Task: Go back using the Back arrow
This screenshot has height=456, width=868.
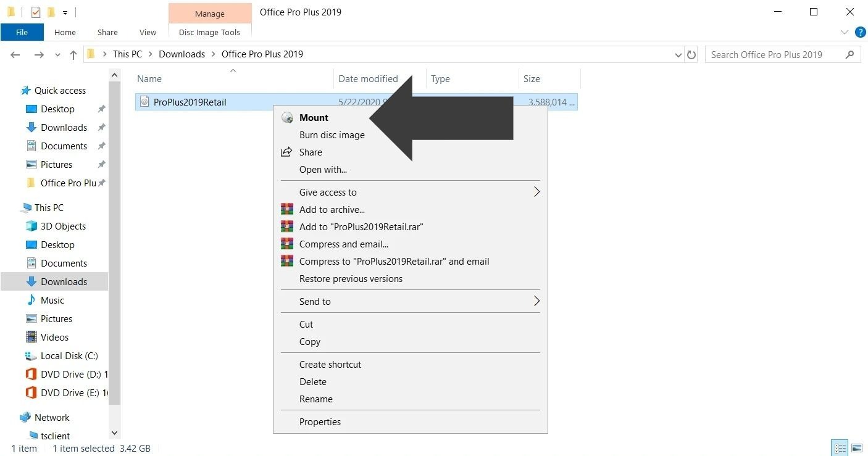Action: click(x=15, y=54)
